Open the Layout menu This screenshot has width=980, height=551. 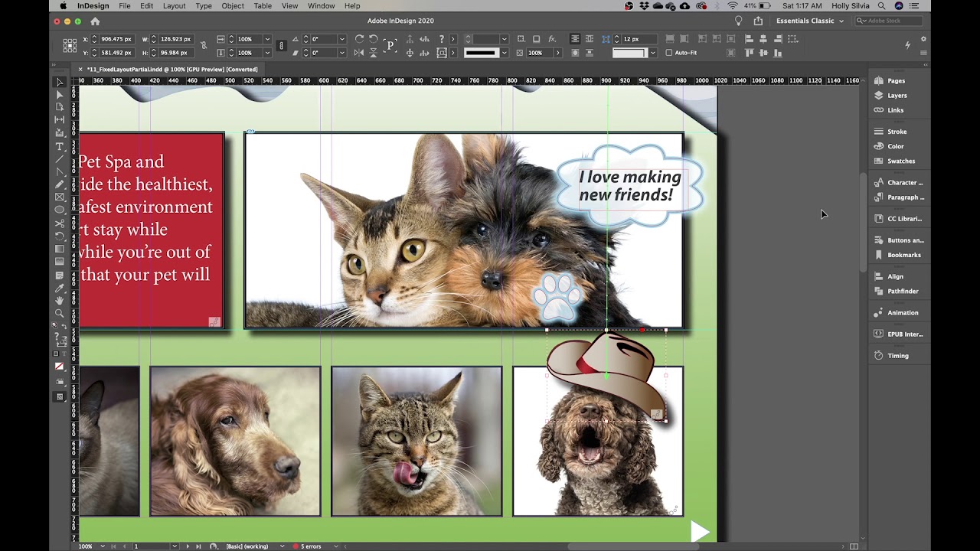pyautogui.click(x=174, y=5)
